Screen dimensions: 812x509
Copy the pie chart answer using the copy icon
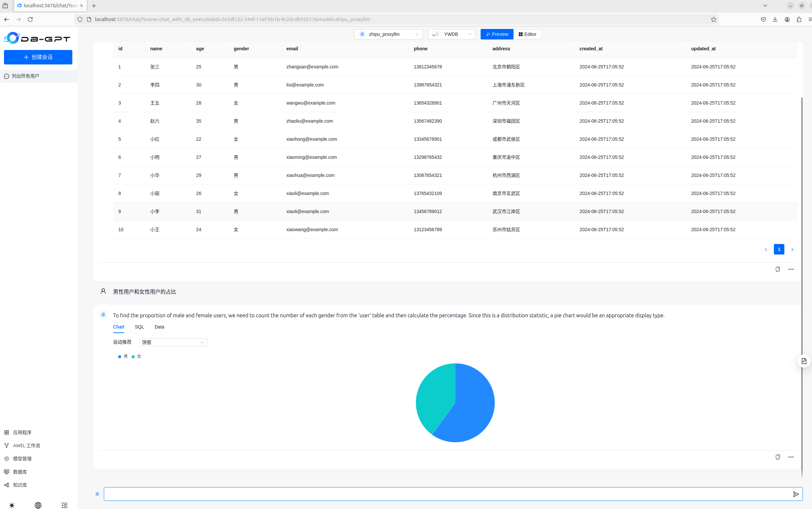pyautogui.click(x=777, y=457)
